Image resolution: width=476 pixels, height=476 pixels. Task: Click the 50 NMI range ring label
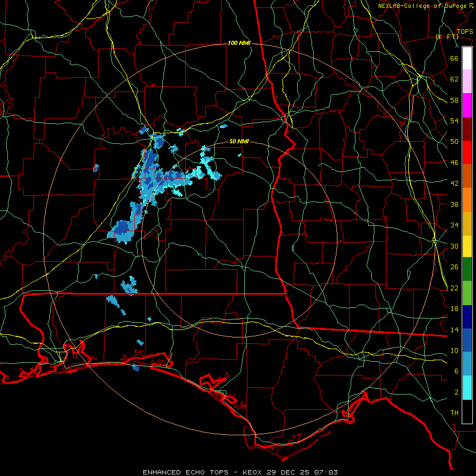click(239, 141)
